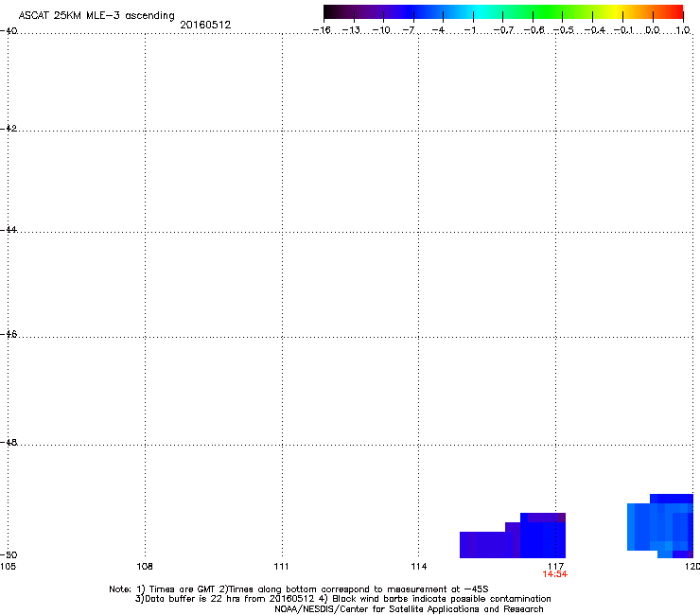
Task: Click the color scale label -0.6
Action: 534,30
